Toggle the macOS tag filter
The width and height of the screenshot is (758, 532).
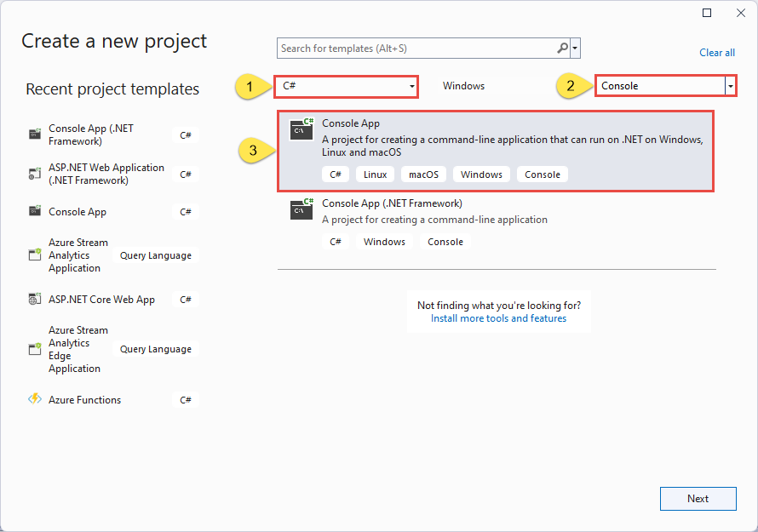point(422,174)
